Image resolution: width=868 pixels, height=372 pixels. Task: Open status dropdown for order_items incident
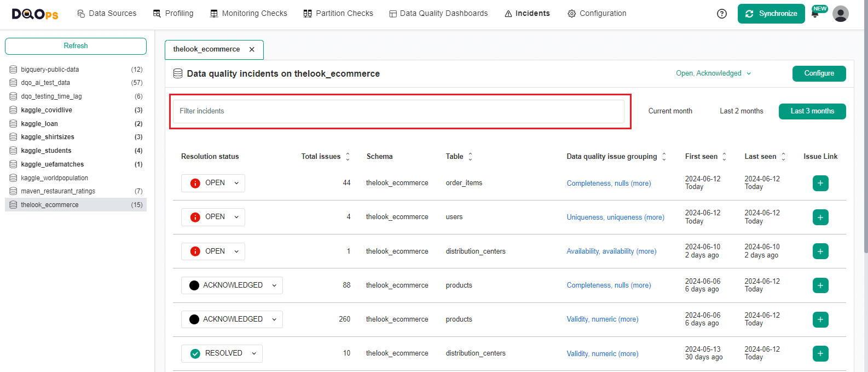click(213, 183)
